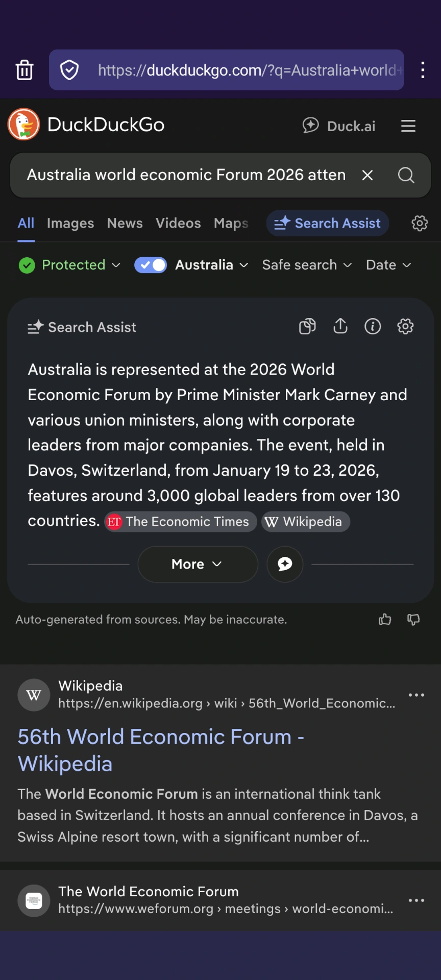Open Search Assist settings gear
Viewport: 441px width, 980px height.
tap(405, 326)
